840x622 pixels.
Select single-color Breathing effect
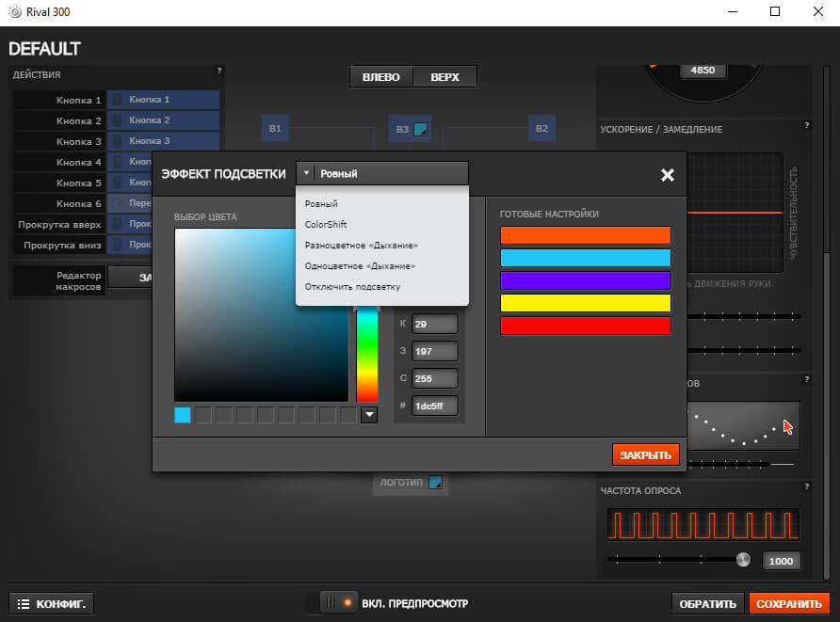[360, 265]
